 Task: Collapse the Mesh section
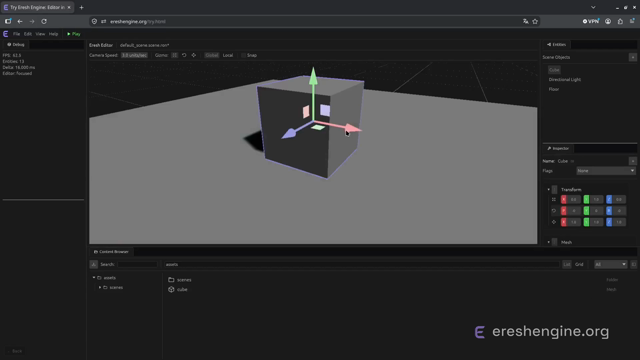click(x=549, y=242)
